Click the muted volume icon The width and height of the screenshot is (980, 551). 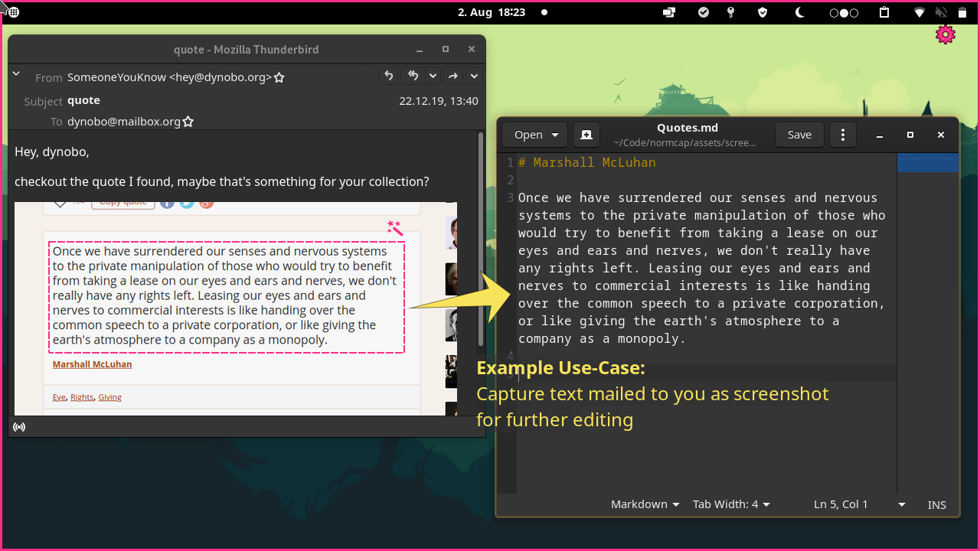click(x=941, y=12)
